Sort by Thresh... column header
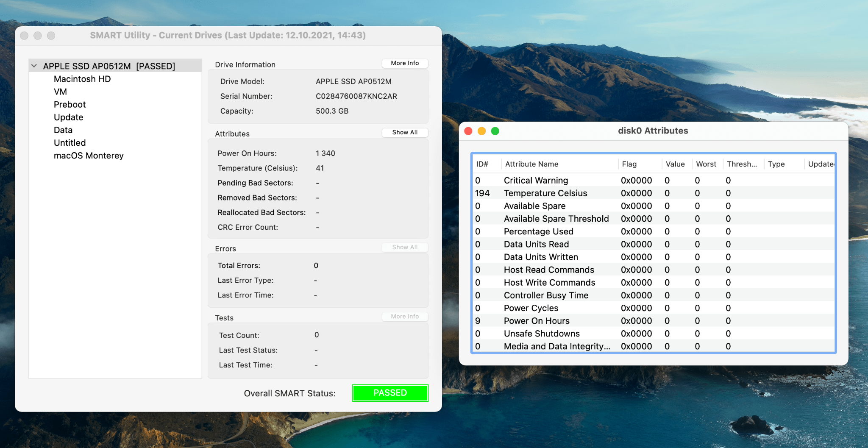Screen dimensions: 868x448 click(x=743, y=164)
